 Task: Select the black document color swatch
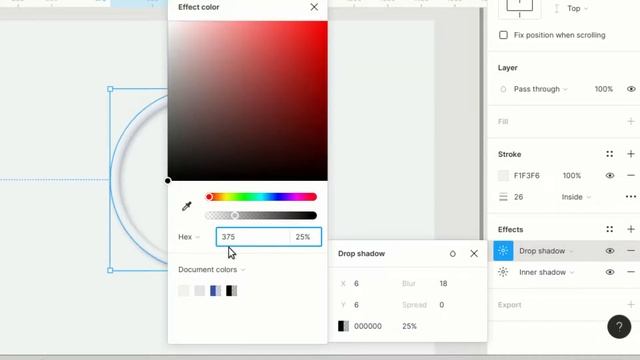point(231,291)
